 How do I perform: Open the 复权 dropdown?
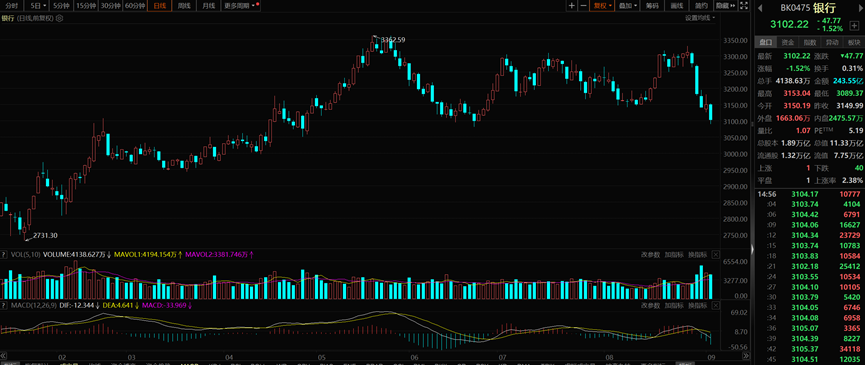point(602,6)
